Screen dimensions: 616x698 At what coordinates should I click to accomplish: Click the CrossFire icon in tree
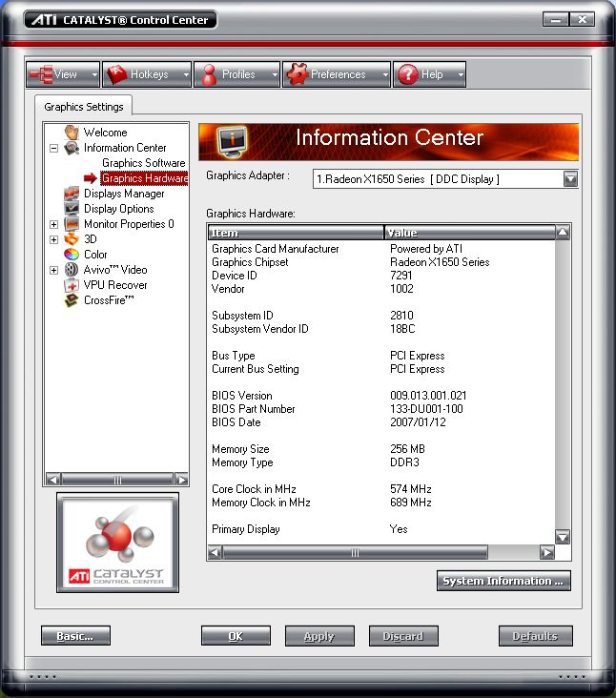tap(72, 300)
